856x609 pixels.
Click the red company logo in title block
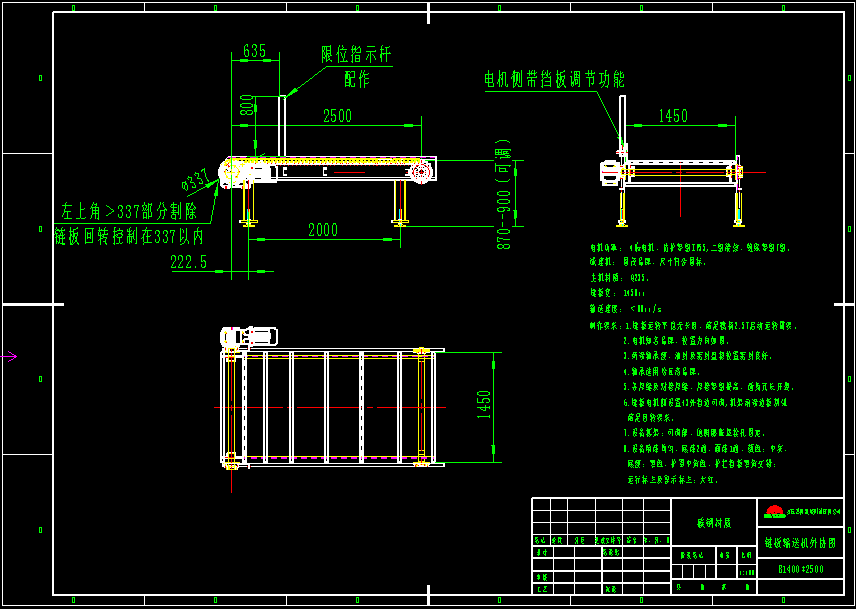[775, 512]
